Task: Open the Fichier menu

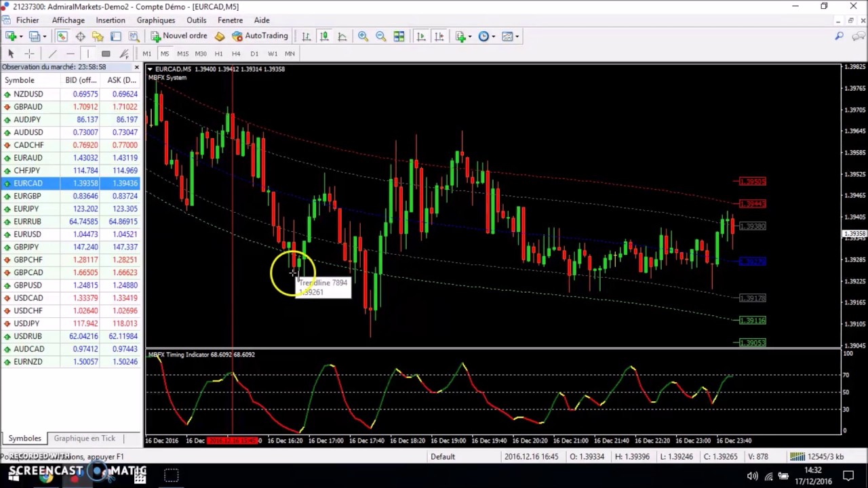Action: click(27, 20)
